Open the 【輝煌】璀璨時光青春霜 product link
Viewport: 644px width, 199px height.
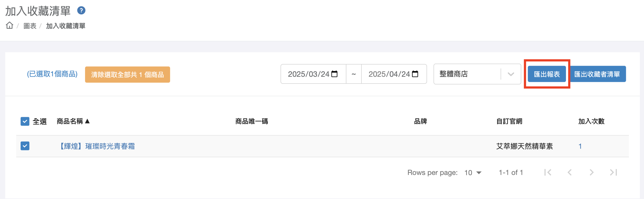click(97, 146)
